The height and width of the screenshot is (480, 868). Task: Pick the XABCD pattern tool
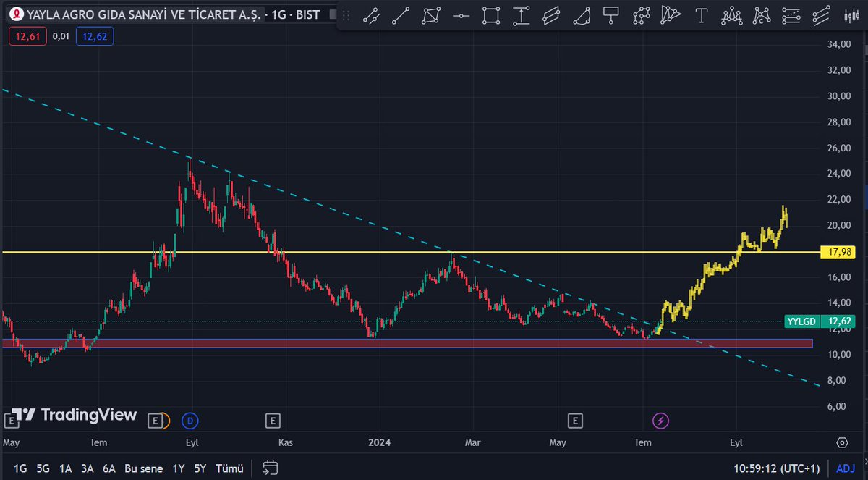(x=761, y=14)
